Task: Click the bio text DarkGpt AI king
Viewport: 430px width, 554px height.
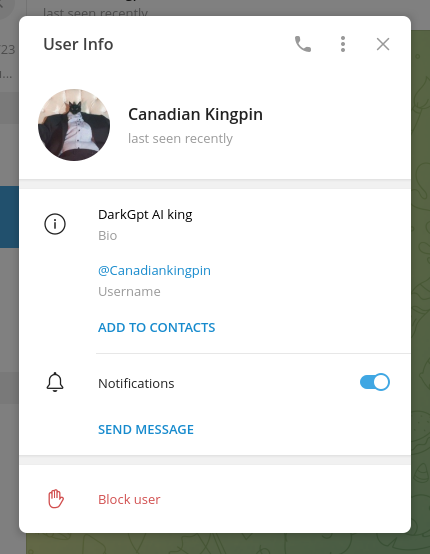Action: click(145, 214)
